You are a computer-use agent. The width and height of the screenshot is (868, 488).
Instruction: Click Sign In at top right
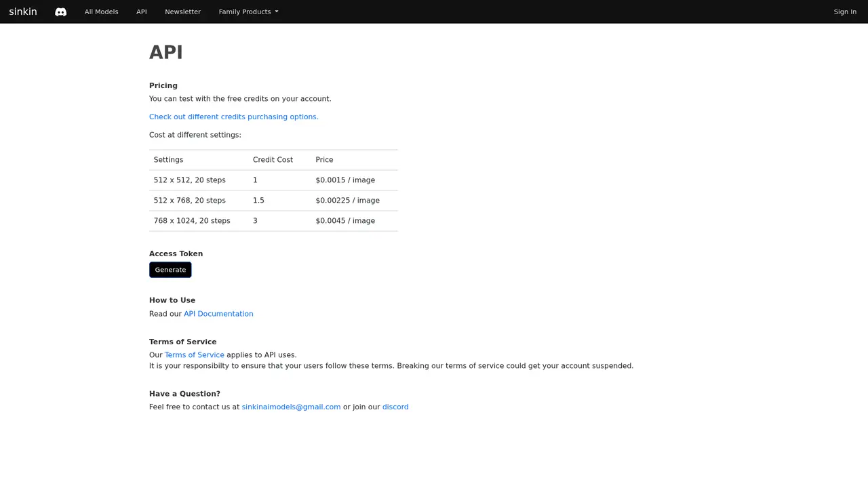[845, 12]
